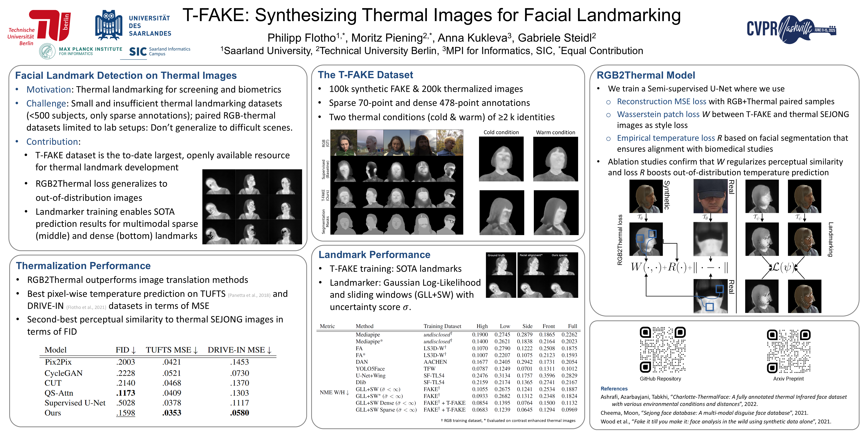Click the Training Dataset column header
Viewport: 868px width, 434px height.
(x=442, y=326)
